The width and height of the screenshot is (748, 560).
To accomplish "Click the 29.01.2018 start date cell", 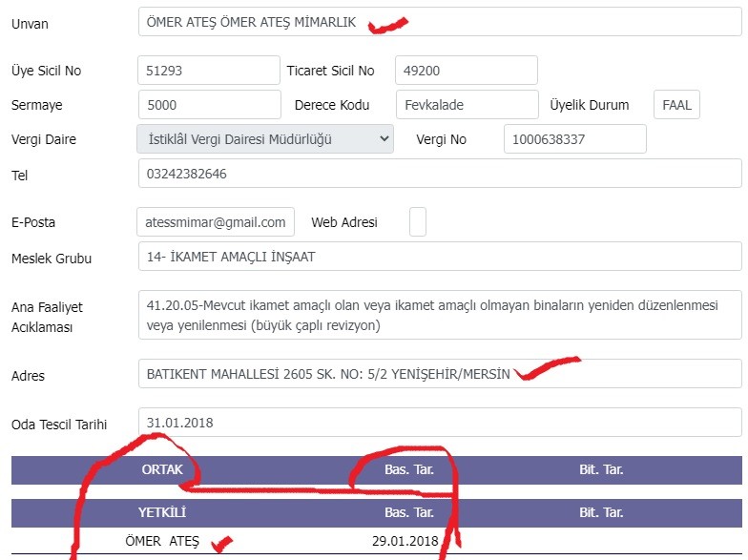I will pyautogui.click(x=405, y=541).
